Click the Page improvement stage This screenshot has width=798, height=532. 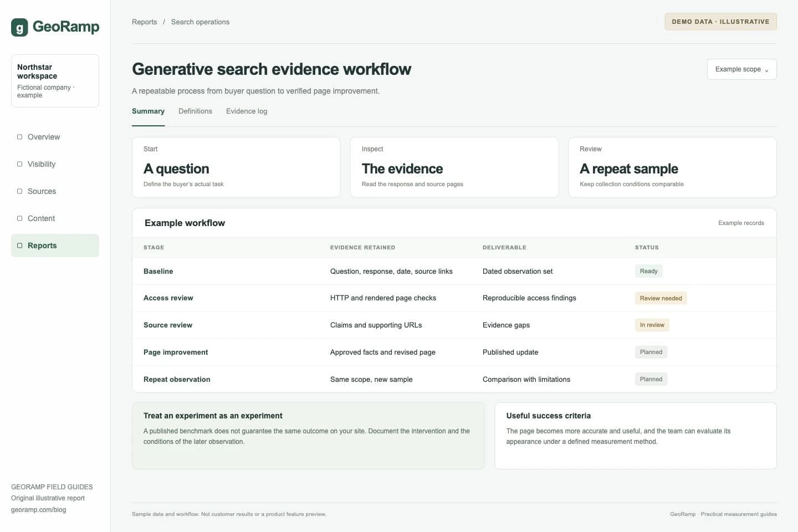[x=176, y=352]
